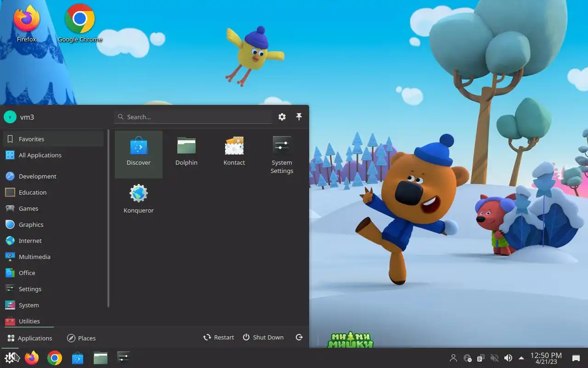This screenshot has width=588, height=368.
Task: Open Discover from the Favorites grid
Action: [138, 154]
